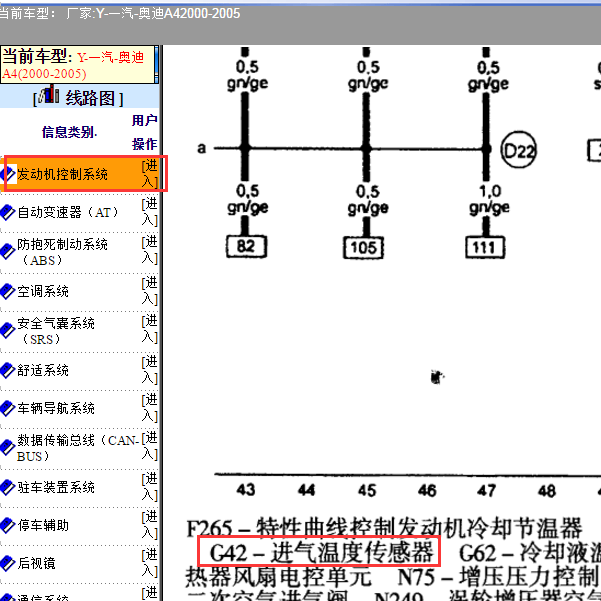Viewport: 601px width, 601px height.
Task: Click [进入] link for 发动机控制系统
Action: pyautogui.click(x=149, y=174)
